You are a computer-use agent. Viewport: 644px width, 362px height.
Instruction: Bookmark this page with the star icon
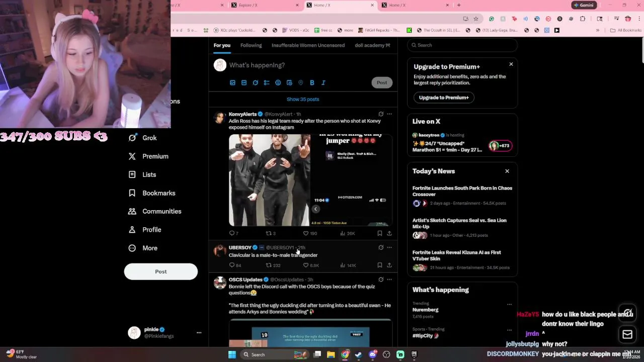point(476,19)
